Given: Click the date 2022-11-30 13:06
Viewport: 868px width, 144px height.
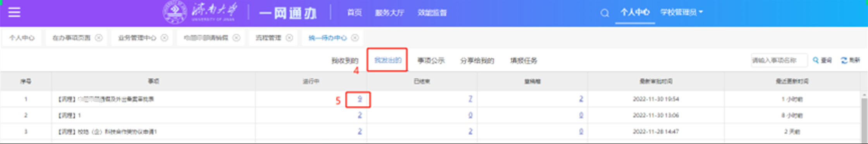Looking at the screenshot, I should point(656,115).
